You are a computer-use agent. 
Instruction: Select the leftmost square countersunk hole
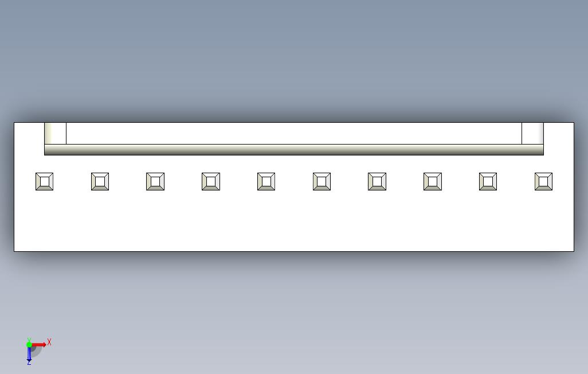click(x=44, y=181)
